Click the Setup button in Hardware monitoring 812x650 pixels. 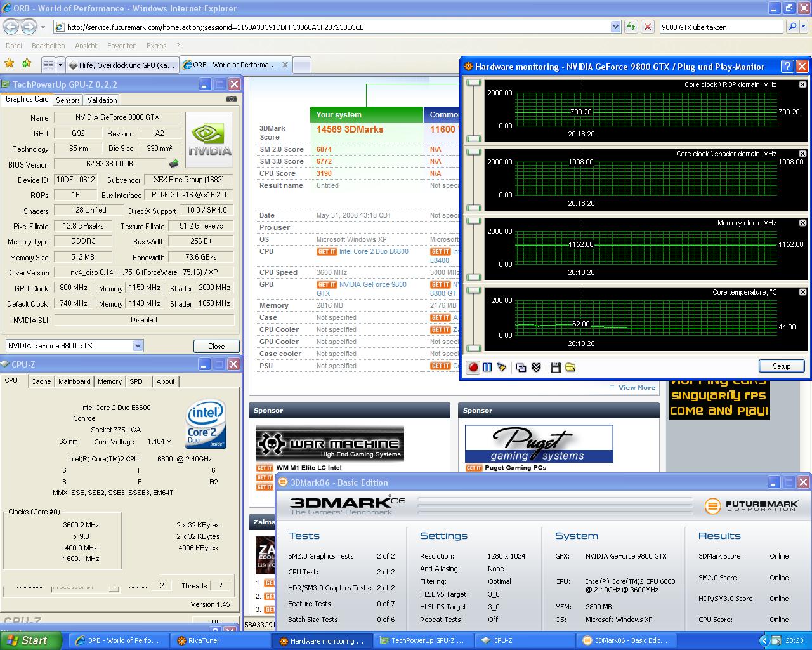click(782, 366)
